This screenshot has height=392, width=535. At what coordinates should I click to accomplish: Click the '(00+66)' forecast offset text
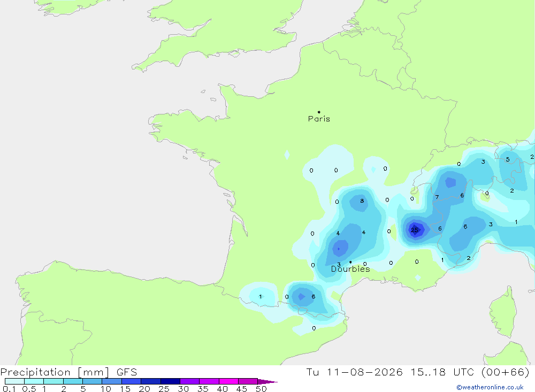pos(506,372)
